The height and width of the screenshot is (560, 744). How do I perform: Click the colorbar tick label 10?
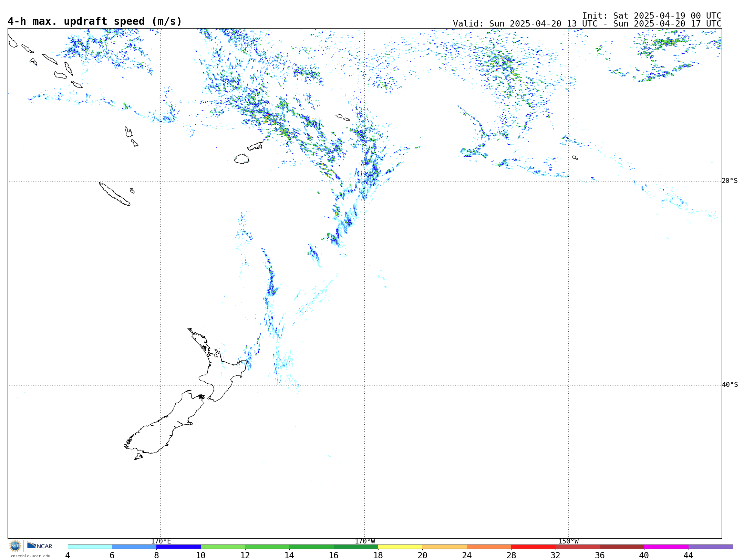tap(201, 555)
